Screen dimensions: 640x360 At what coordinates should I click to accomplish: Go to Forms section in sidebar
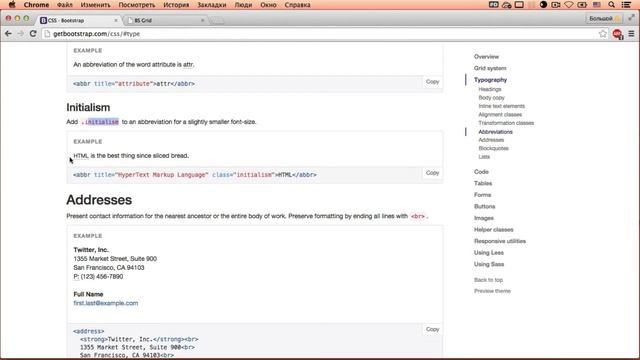coord(482,195)
